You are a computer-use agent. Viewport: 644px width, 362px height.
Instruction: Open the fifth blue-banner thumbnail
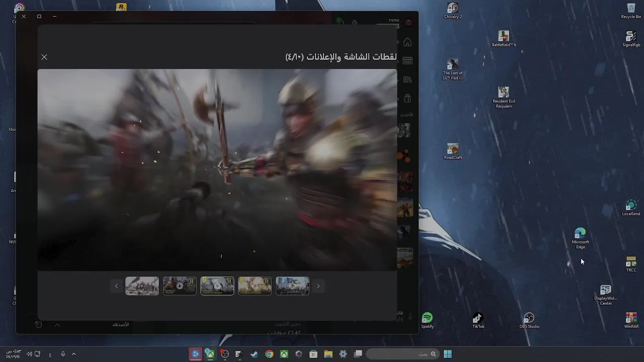(x=292, y=286)
